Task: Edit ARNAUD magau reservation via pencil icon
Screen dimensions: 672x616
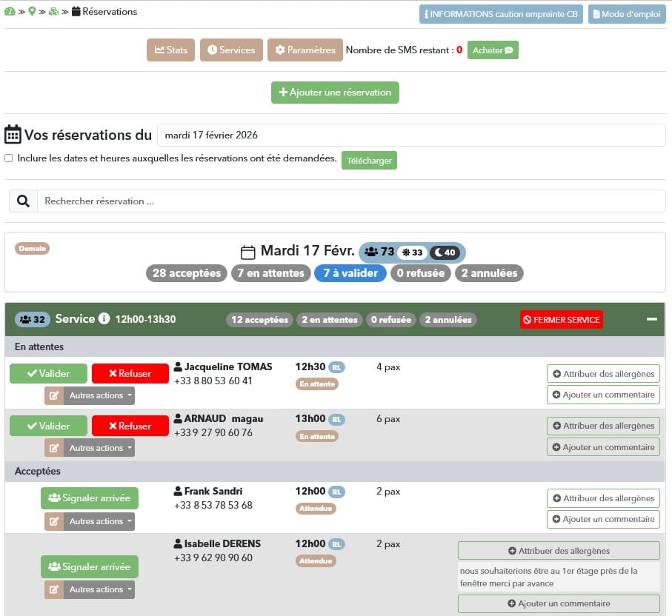Action: (x=54, y=448)
